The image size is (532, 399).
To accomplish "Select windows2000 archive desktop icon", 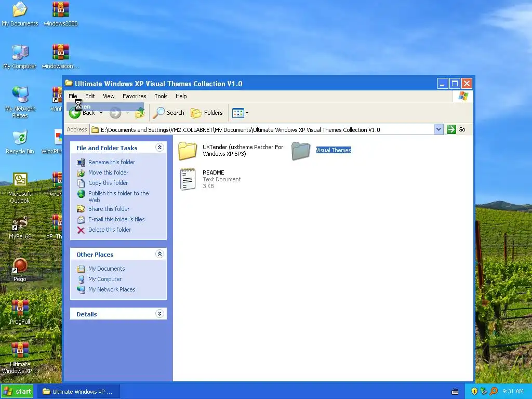I will click(61, 9).
